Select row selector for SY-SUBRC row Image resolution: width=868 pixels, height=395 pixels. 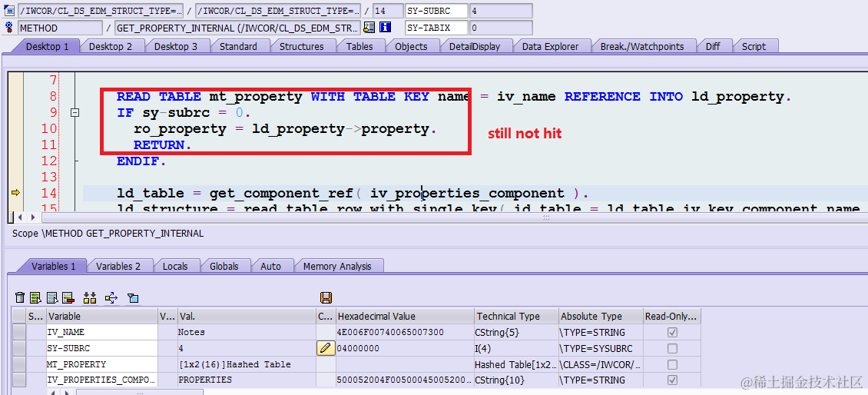[20, 348]
